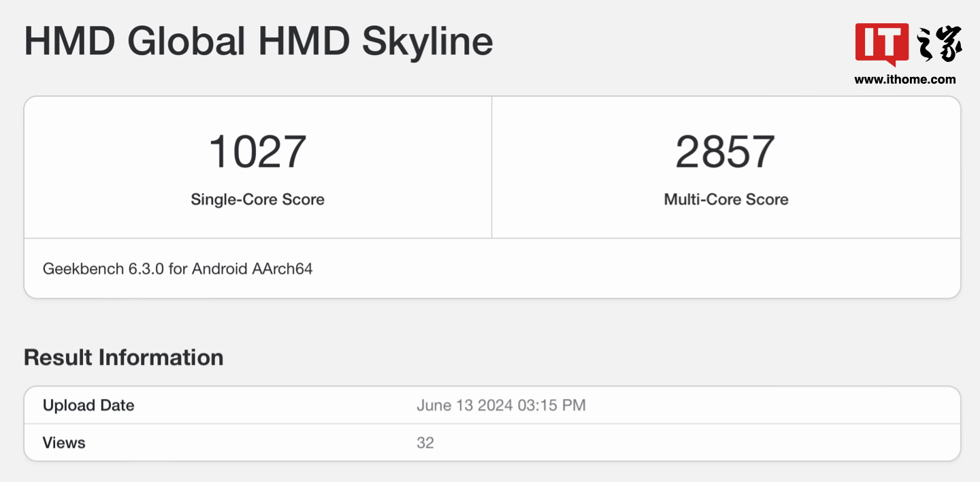Click the Single-Core Score label
Screen dimensions: 980x482
(x=257, y=199)
